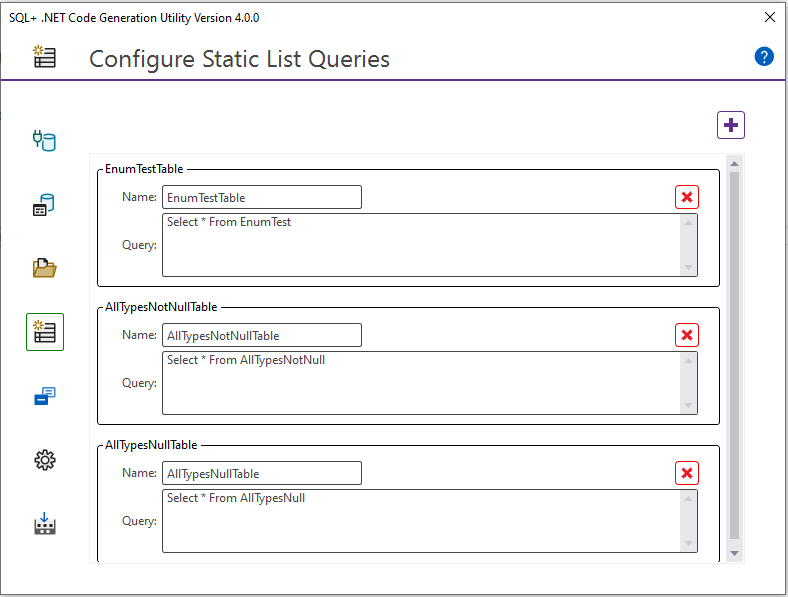788x597 pixels.
Task: Select the static list queries sidebar icon
Action: (x=45, y=332)
